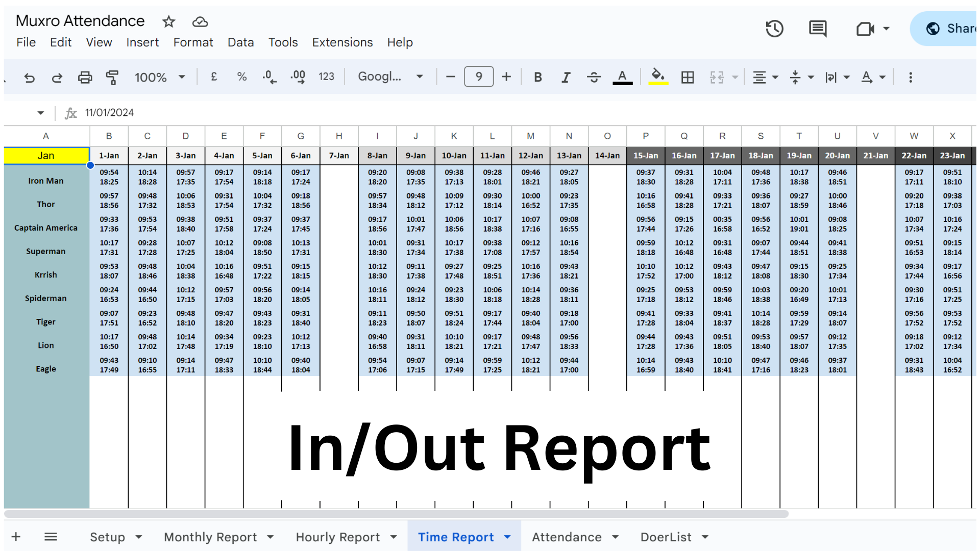Open the Insert menu

click(x=142, y=42)
